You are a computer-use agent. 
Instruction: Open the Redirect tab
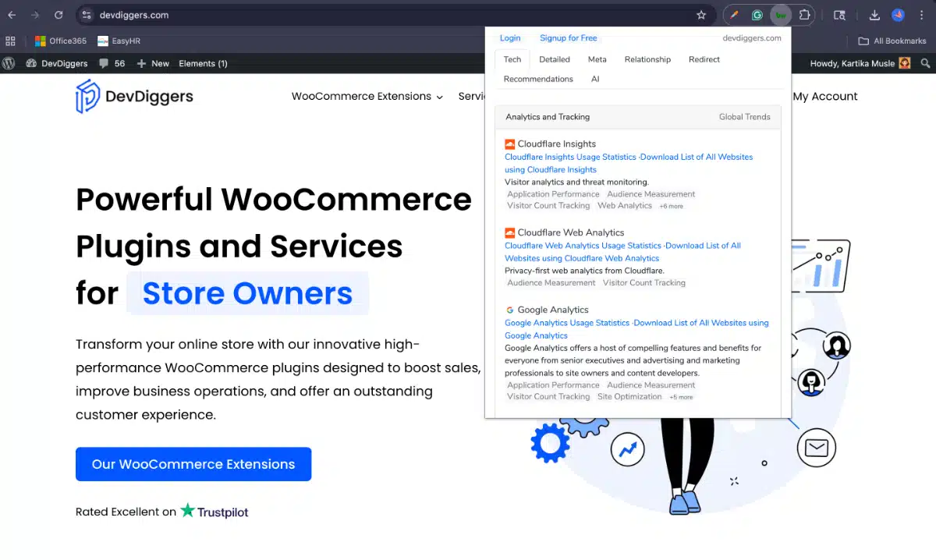pyautogui.click(x=704, y=59)
